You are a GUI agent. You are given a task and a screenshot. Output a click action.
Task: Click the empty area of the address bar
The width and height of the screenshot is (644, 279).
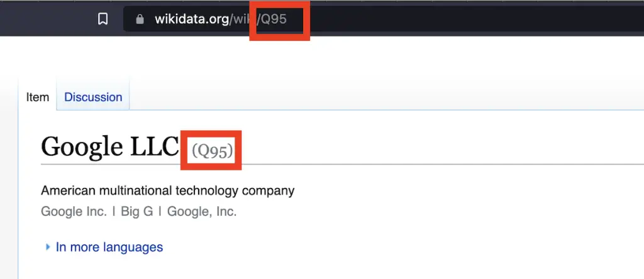472,19
